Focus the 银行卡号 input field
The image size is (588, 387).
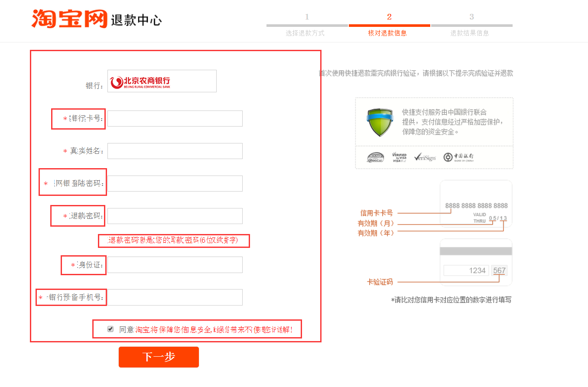pos(175,118)
